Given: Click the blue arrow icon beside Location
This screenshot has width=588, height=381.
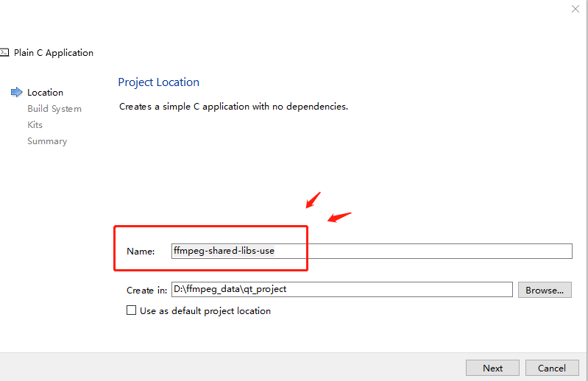Looking at the screenshot, I should click(16, 93).
